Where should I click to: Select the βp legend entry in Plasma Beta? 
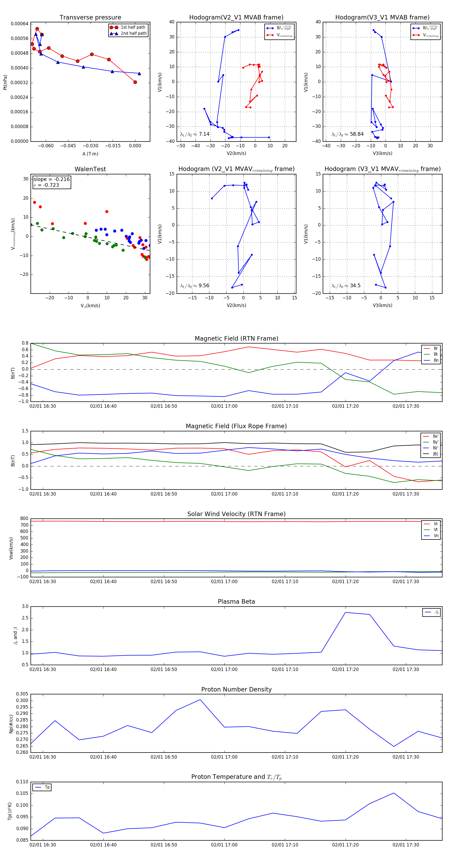(431, 612)
